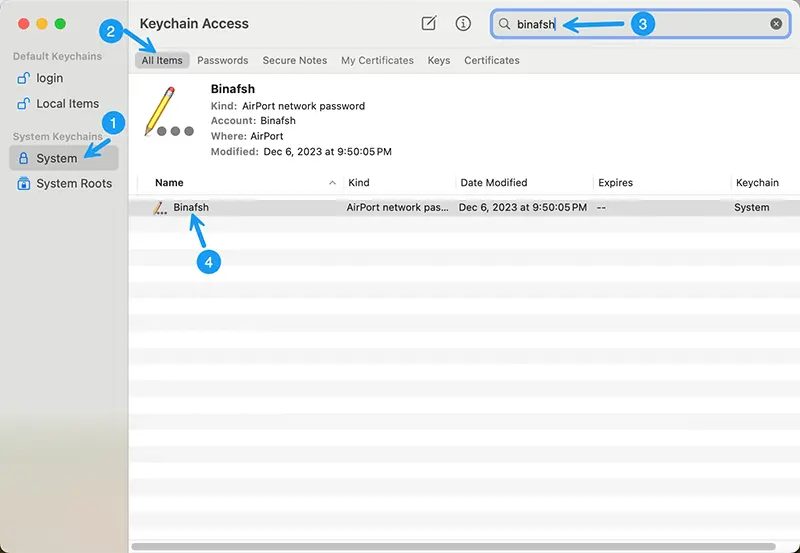
Task: Clear the search field text
Action: [776, 24]
